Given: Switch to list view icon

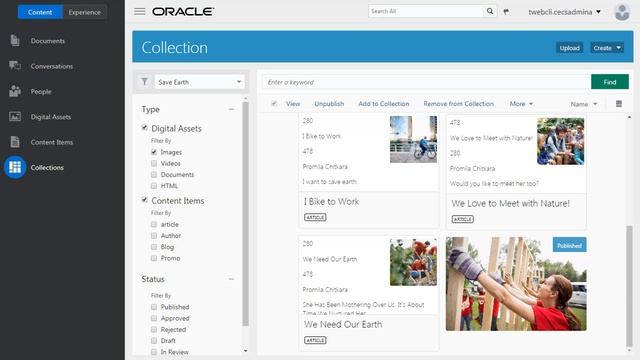Looking at the screenshot, I should pos(619,104).
